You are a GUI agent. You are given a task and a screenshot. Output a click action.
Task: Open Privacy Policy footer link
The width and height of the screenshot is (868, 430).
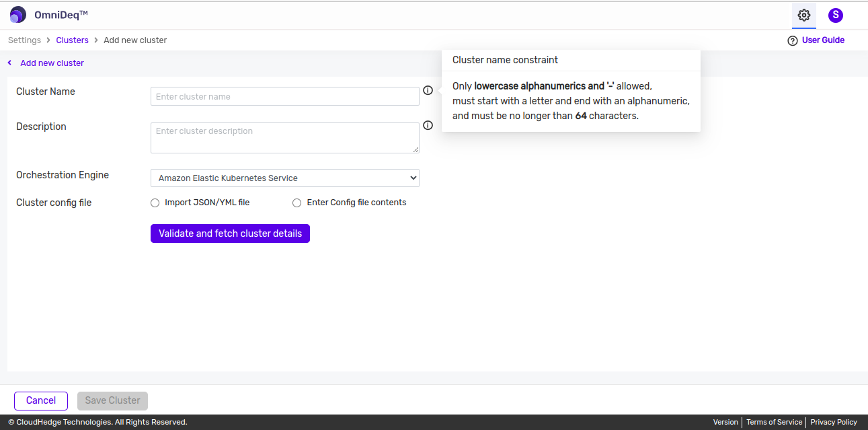point(834,422)
